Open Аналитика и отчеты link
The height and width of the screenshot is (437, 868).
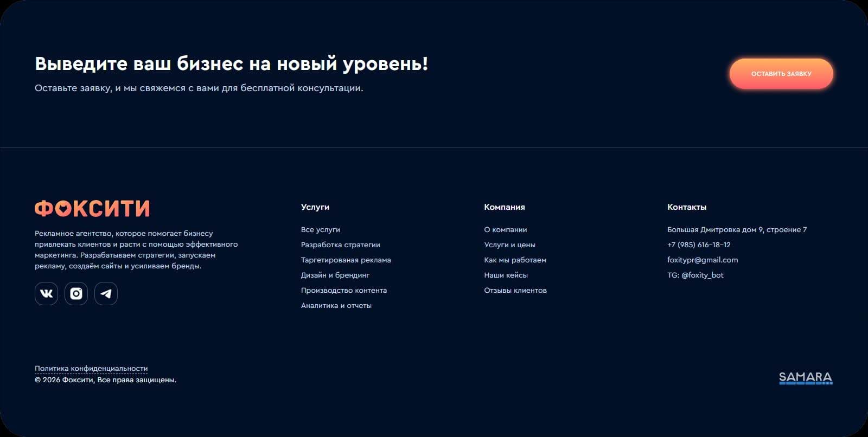point(336,306)
